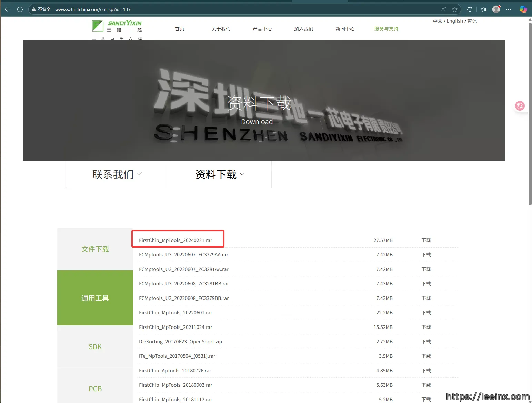
Task: Add page to favorites with star icon
Action: pyautogui.click(x=455, y=9)
